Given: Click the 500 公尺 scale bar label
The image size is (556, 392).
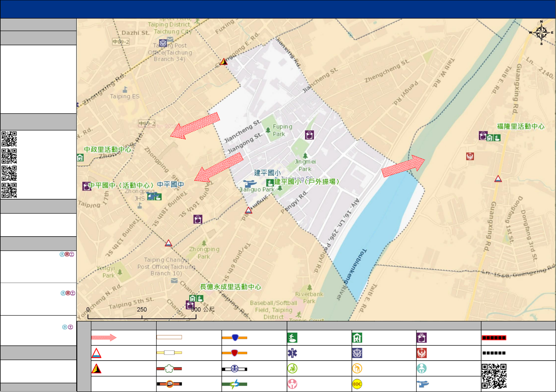Looking at the screenshot, I should pyautogui.click(x=203, y=309).
